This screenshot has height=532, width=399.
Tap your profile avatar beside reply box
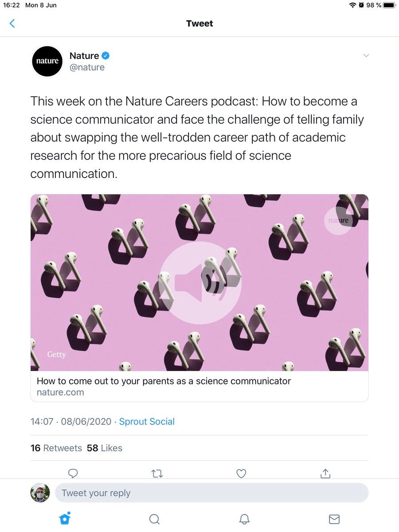[x=40, y=493]
